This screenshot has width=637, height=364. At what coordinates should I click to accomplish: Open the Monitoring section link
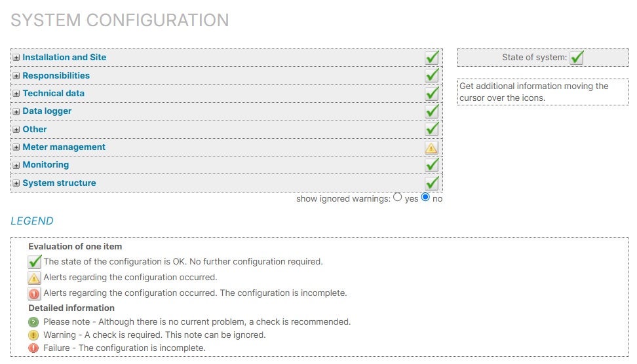[45, 165]
